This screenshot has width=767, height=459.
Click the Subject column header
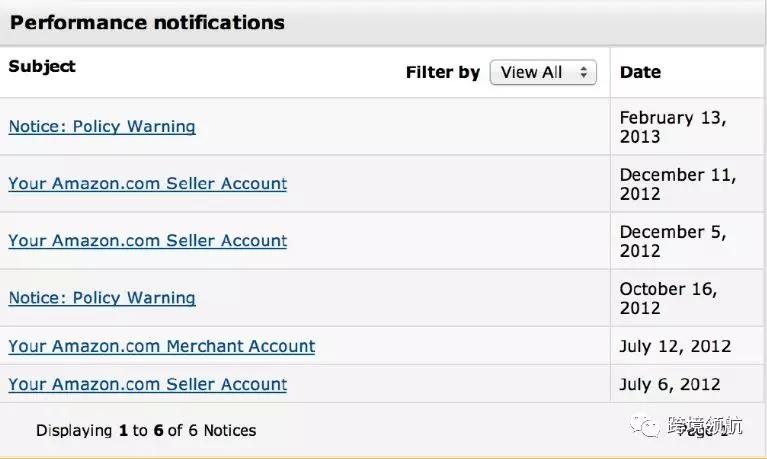point(42,67)
